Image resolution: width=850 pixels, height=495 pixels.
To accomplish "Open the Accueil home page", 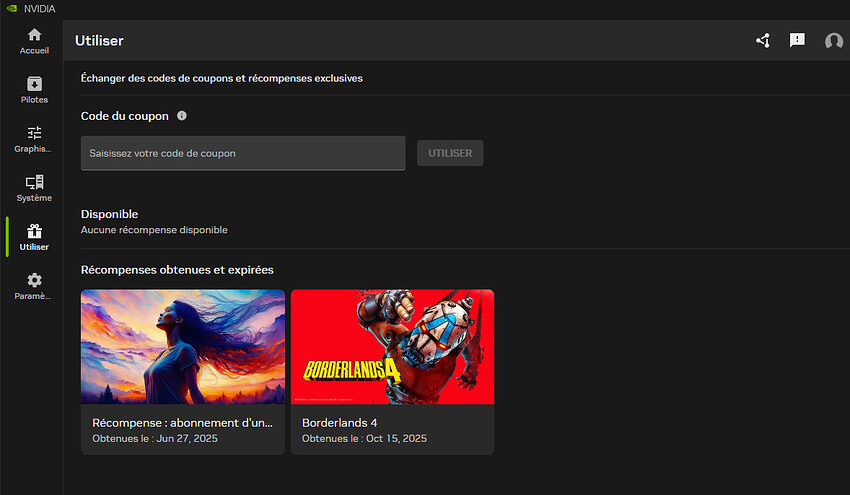I will pyautogui.click(x=34, y=41).
